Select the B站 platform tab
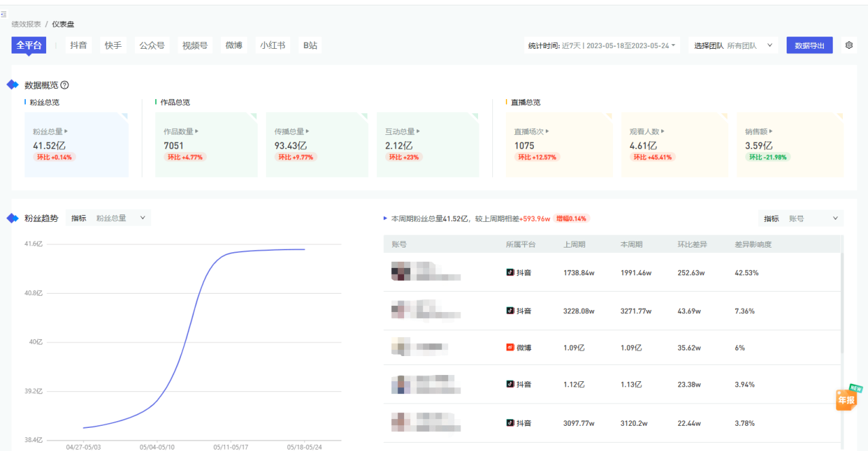The width and height of the screenshot is (868, 451). click(311, 45)
